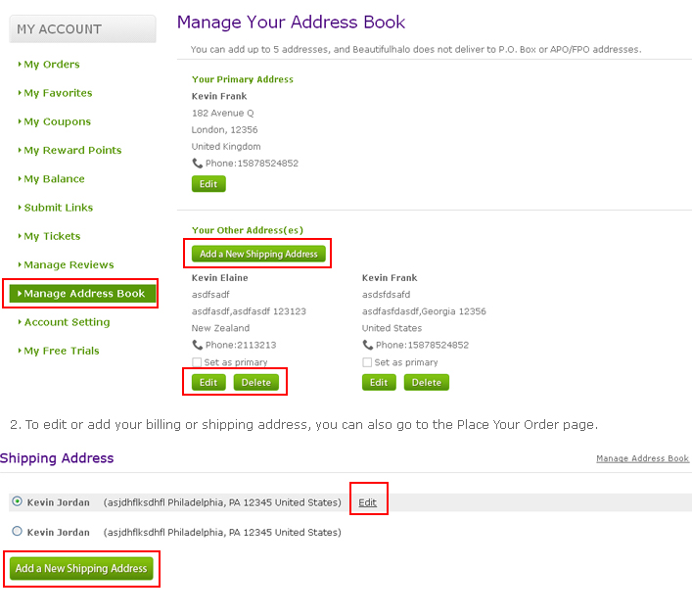
Task: Open My Tickets
Action: tap(52, 237)
